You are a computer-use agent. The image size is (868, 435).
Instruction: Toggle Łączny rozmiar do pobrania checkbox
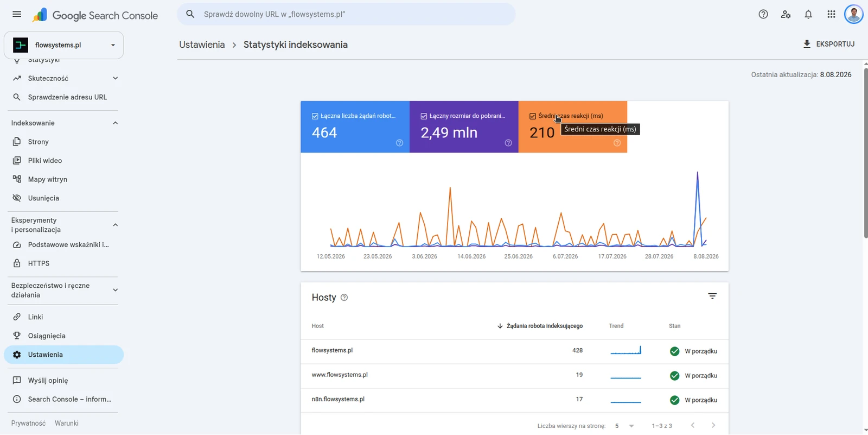click(424, 116)
